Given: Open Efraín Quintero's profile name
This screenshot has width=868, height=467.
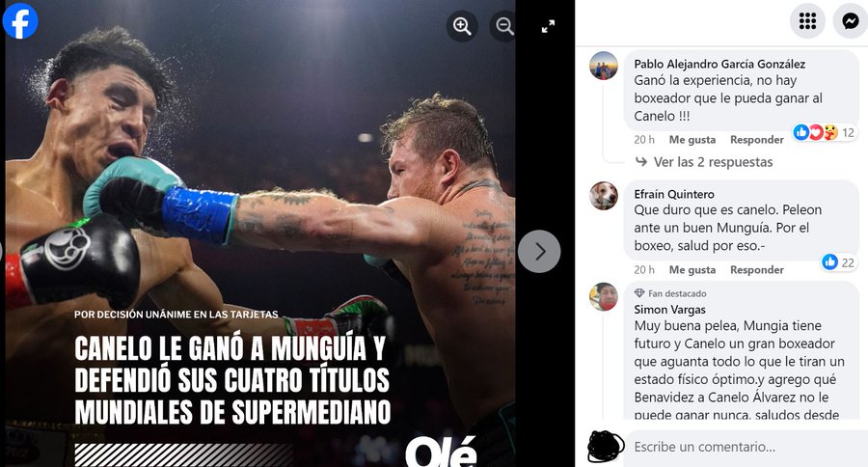Looking at the screenshot, I should pyautogui.click(x=674, y=194).
